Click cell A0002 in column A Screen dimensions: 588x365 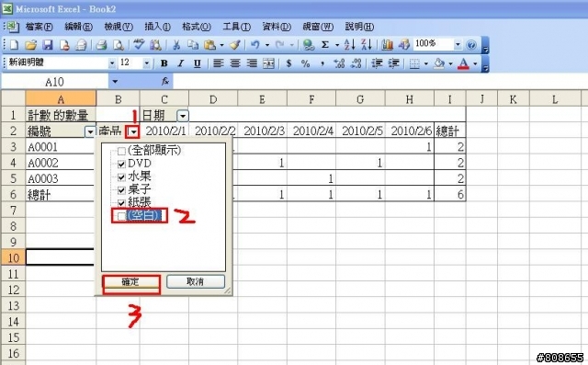click(61, 163)
